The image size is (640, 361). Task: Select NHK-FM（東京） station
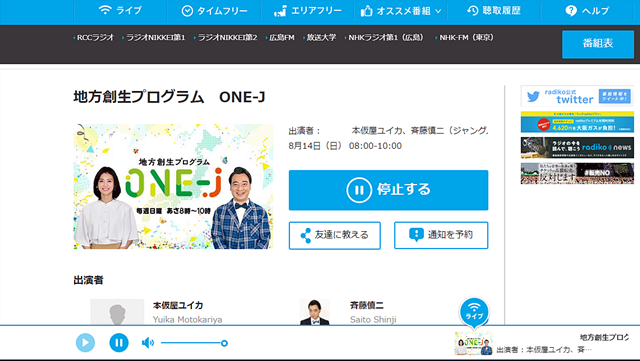pyautogui.click(x=464, y=38)
